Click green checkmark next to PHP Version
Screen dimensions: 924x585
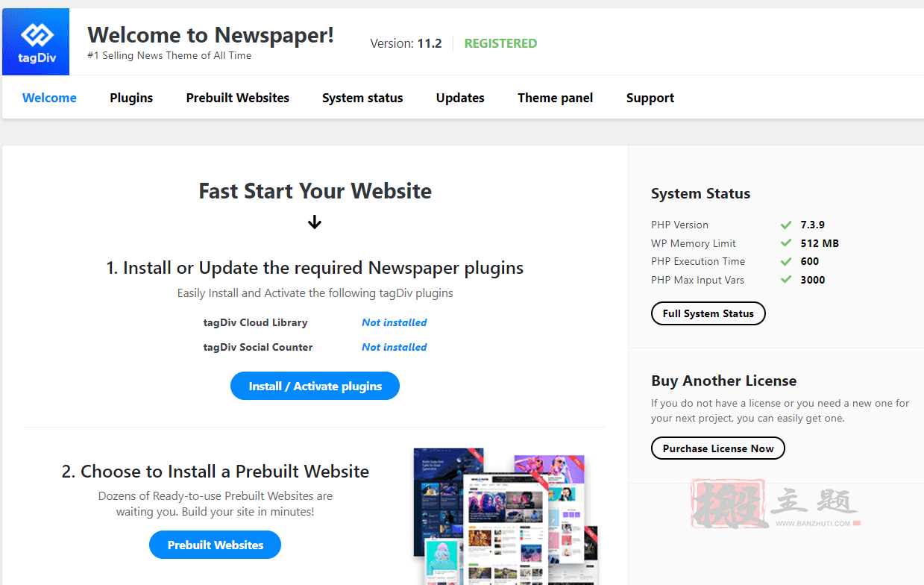(785, 225)
